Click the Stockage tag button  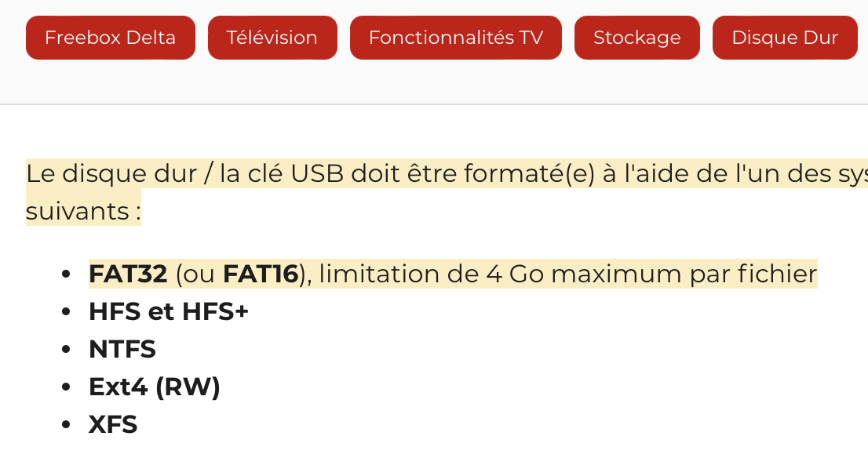636,38
